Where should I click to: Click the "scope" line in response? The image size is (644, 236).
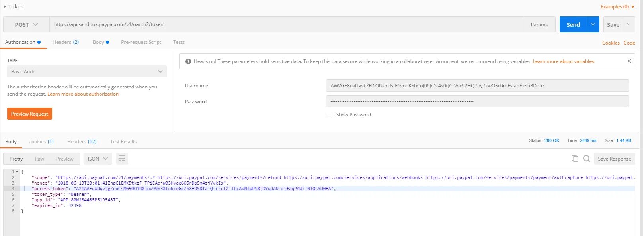coord(333,177)
